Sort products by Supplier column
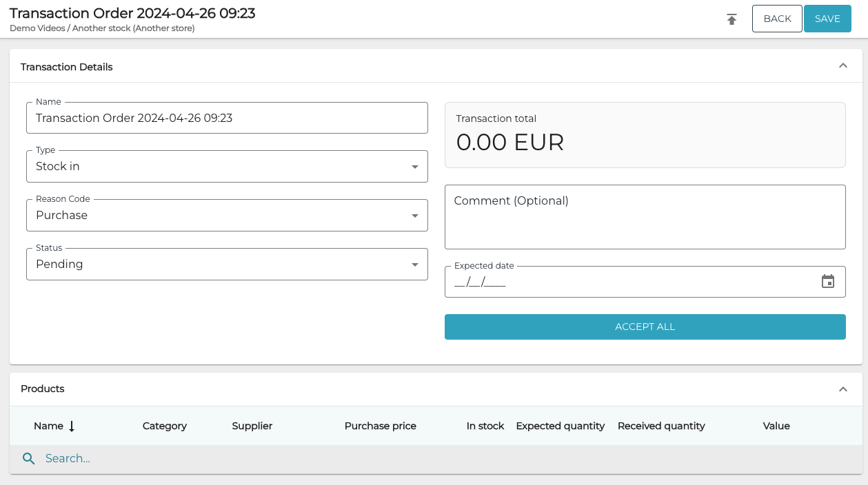This screenshot has width=868, height=485. 252,426
